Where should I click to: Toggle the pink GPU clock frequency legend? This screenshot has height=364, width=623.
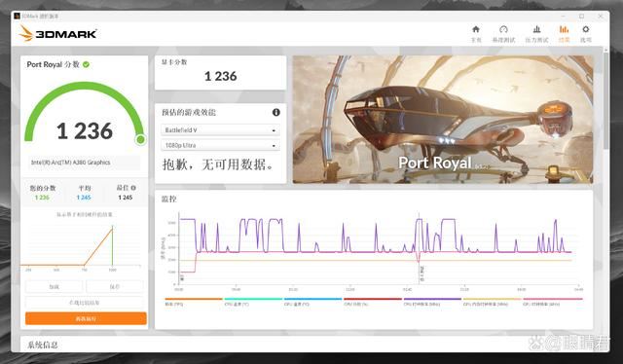pyautogui.click(x=553, y=302)
